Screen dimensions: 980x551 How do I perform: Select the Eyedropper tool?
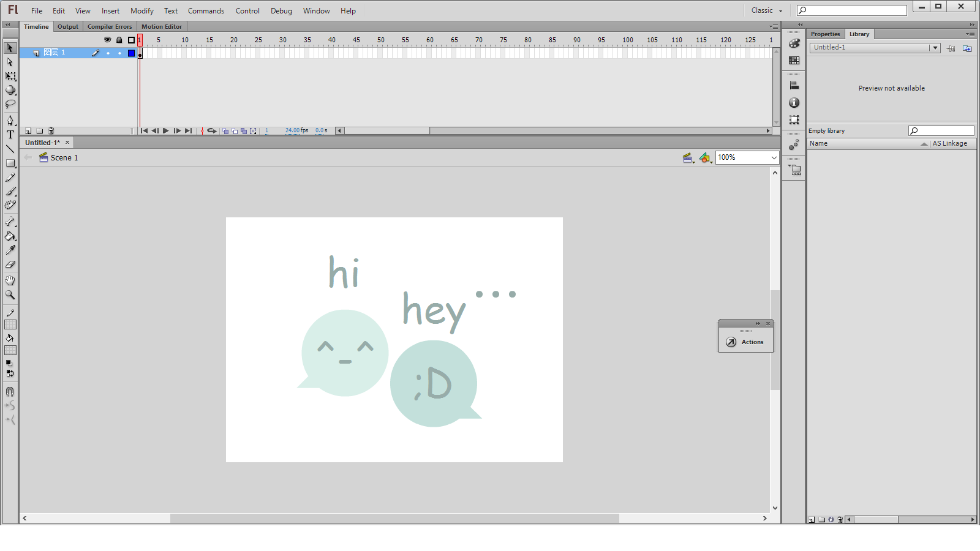point(10,250)
